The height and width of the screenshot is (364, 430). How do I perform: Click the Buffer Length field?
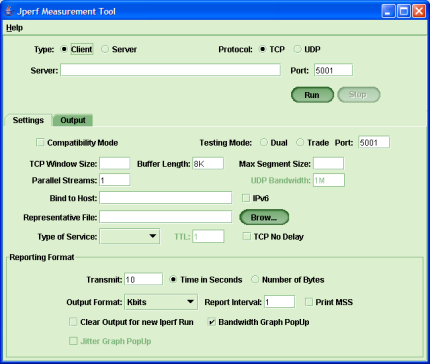(208, 164)
